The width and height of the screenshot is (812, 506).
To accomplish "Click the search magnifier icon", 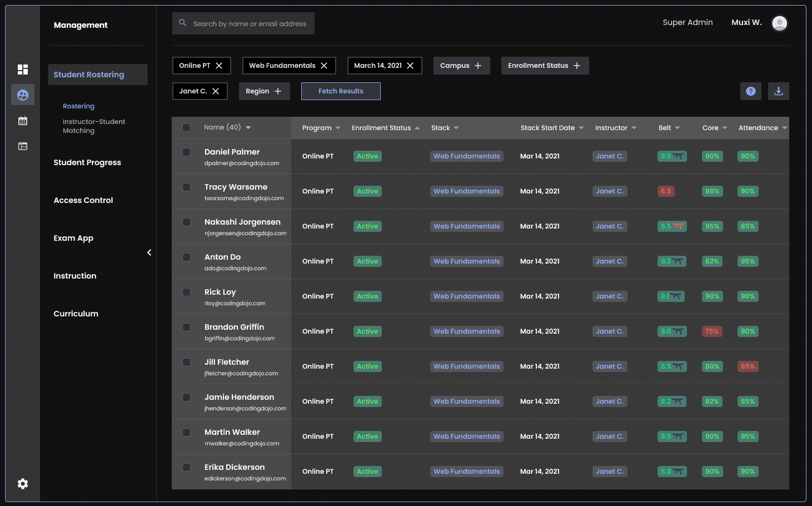I will click(183, 23).
